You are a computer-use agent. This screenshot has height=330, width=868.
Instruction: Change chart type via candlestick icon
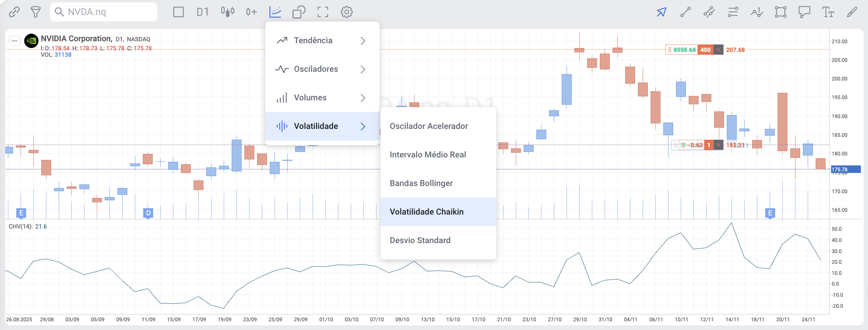[x=227, y=12]
